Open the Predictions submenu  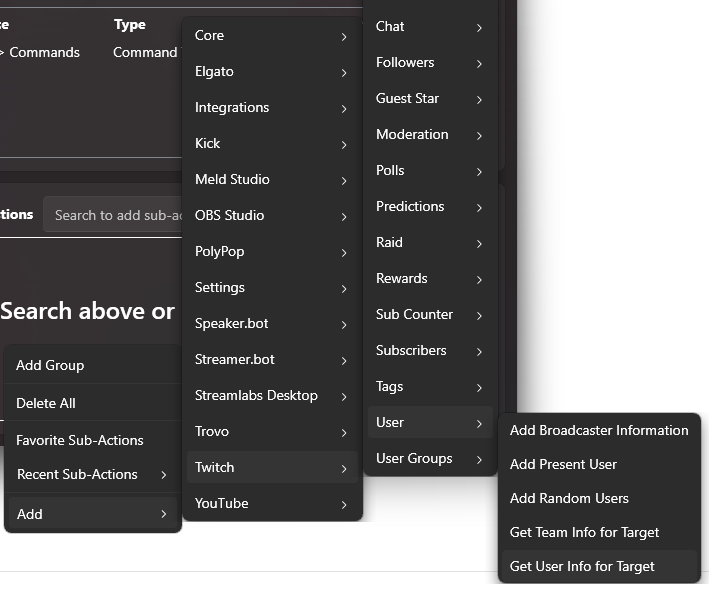point(430,206)
